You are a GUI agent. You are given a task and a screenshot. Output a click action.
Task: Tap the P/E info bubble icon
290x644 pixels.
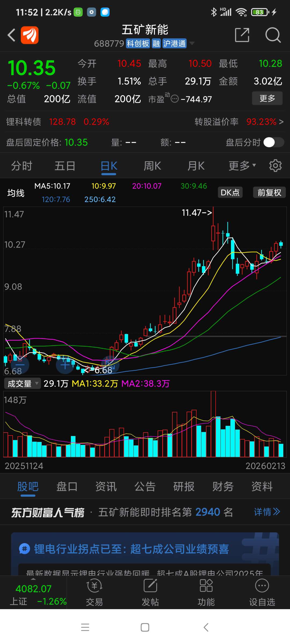click(175, 99)
